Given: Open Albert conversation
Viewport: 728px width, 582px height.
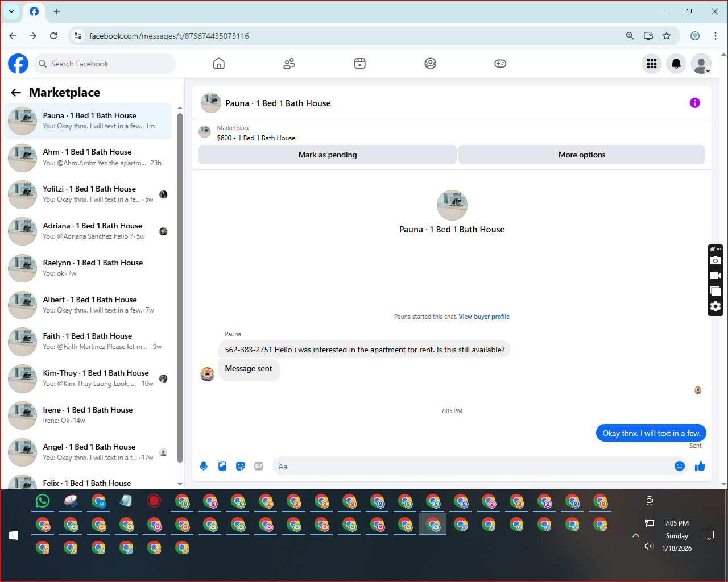Looking at the screenshot, I should pos(88,305).
